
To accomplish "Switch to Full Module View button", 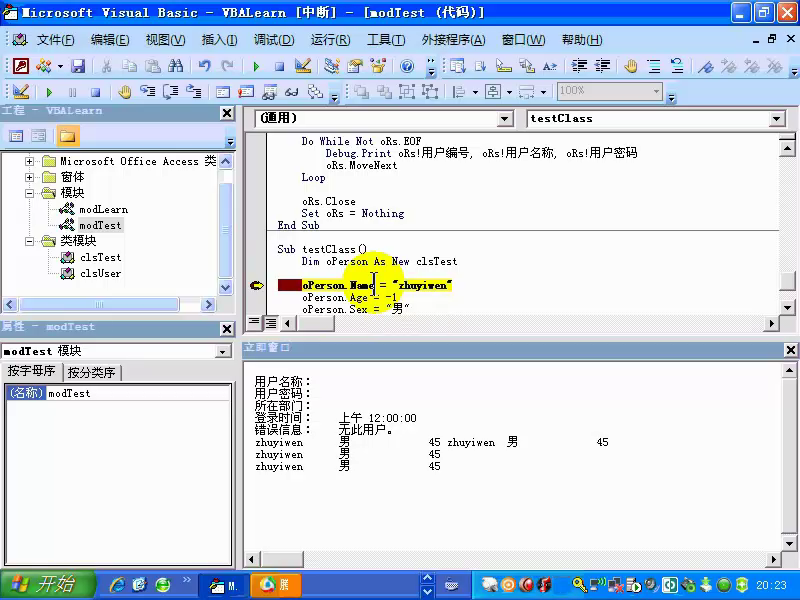I will pyautogui.click(x=270, y=322).
